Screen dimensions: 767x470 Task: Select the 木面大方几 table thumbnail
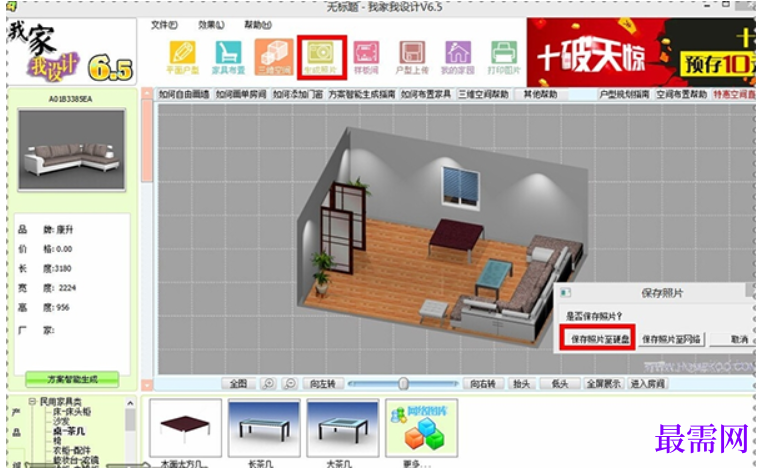coord(185,428)
